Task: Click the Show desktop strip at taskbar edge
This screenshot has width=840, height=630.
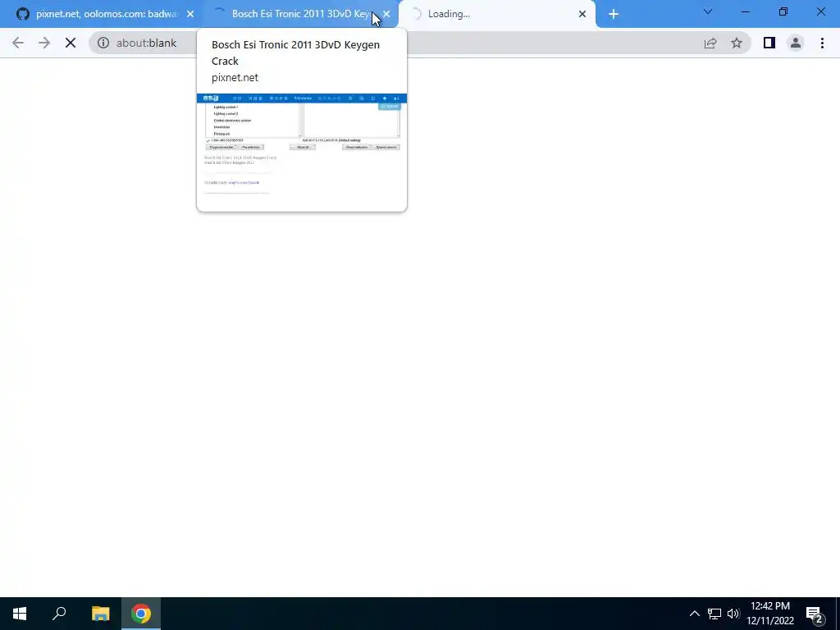Action: click(x=838, y=614)
